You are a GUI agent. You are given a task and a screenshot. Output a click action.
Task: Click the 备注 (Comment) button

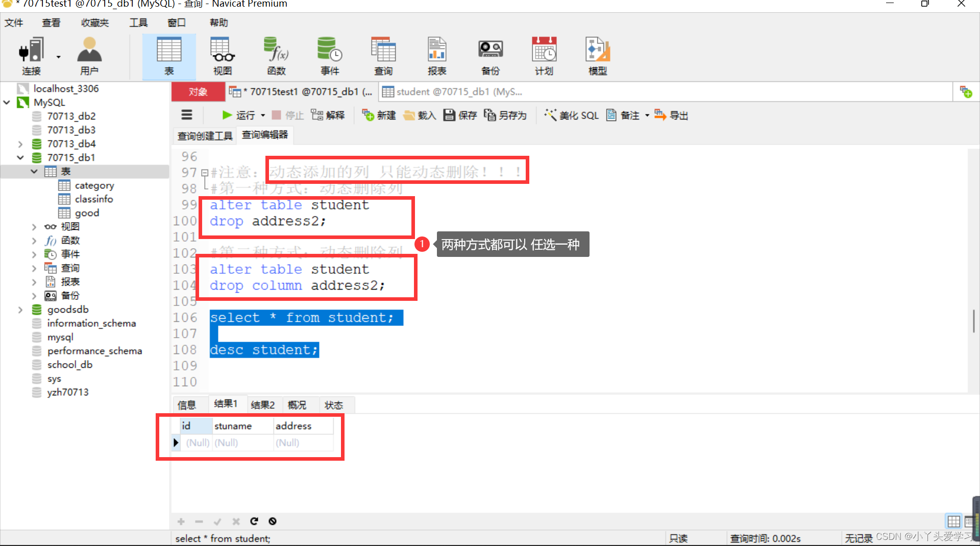click(623, 115)
